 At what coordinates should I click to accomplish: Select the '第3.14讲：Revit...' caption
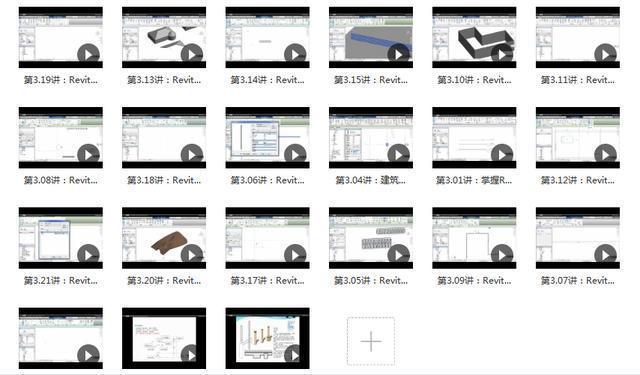(x=267, y=80)
